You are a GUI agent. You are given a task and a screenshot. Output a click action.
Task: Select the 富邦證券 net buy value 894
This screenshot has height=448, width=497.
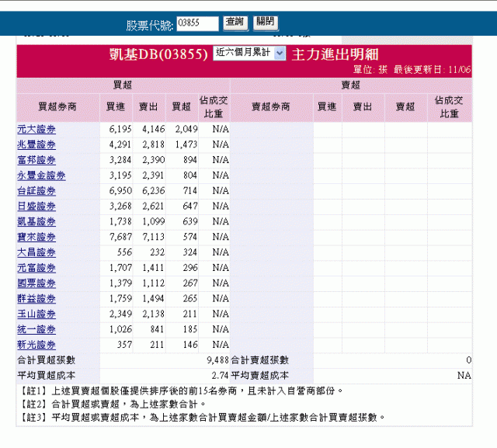click(x=190, y=160)
